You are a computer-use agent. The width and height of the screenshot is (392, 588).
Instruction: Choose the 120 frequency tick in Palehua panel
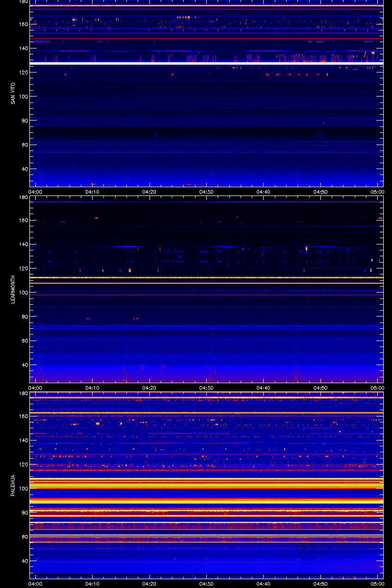[x=24, y=465]
